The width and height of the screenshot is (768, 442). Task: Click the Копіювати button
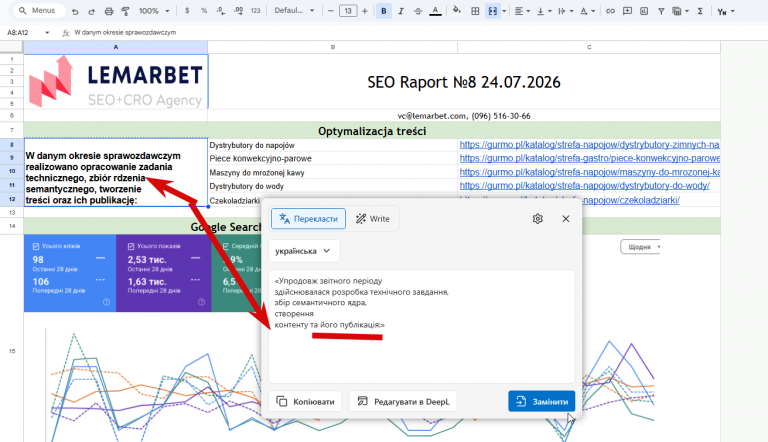pos(306,401)
